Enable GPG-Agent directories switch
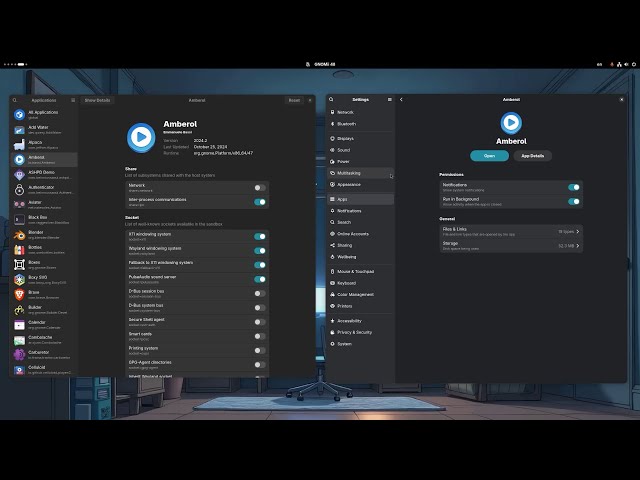Screen dimensions: 640x480 coord(260,365)
